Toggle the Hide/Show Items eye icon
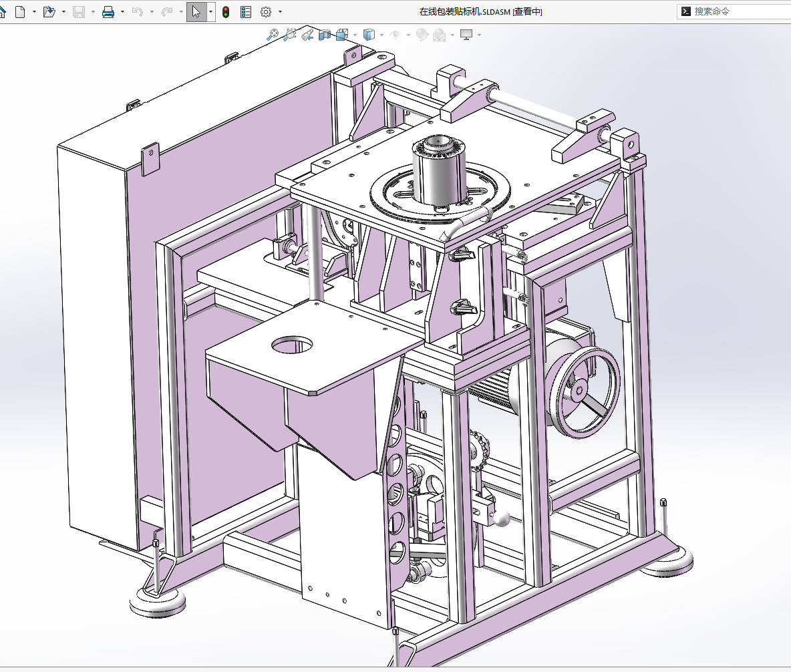This screenshot has width=791, height=672. [395, 35]
